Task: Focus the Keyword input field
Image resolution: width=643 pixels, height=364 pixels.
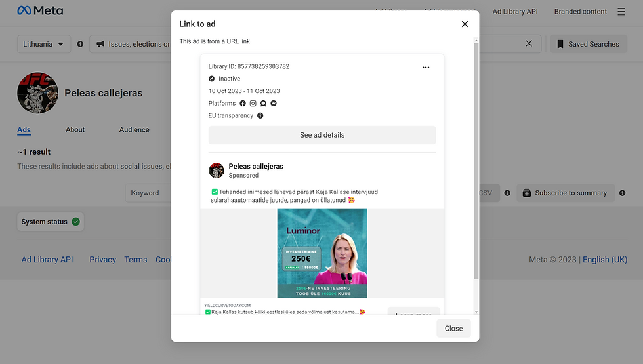Action: click(x=148, y=193)
